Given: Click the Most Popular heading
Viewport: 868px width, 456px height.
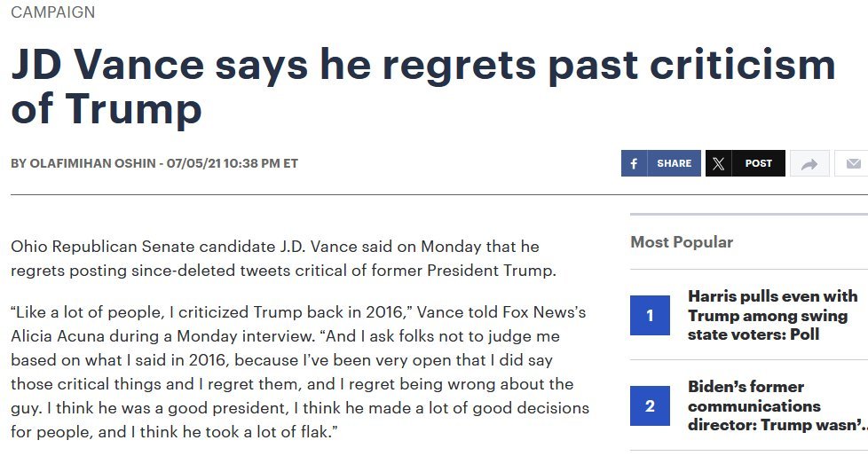Looking at the screenshot, I should pyautogui.click(x=682, y=242).
